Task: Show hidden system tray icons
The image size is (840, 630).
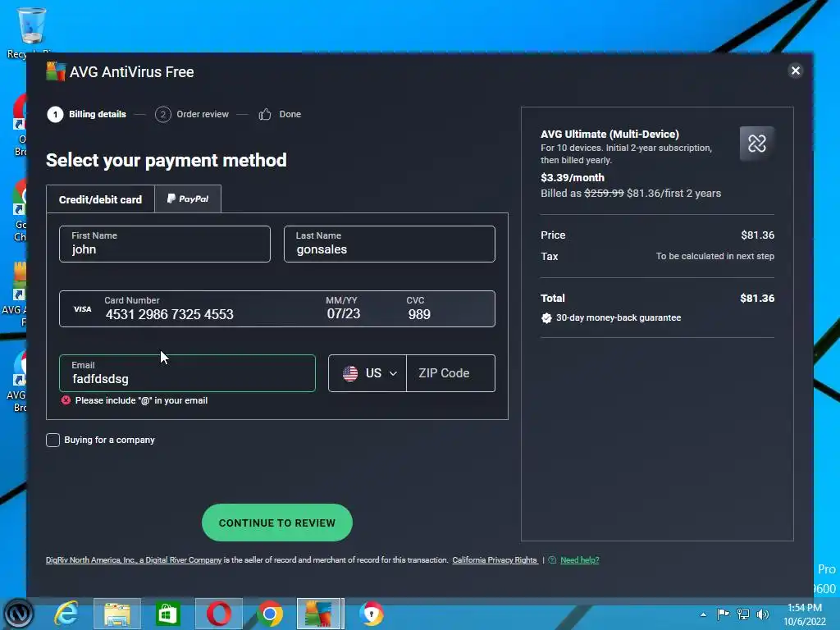Action: (703, 614)
